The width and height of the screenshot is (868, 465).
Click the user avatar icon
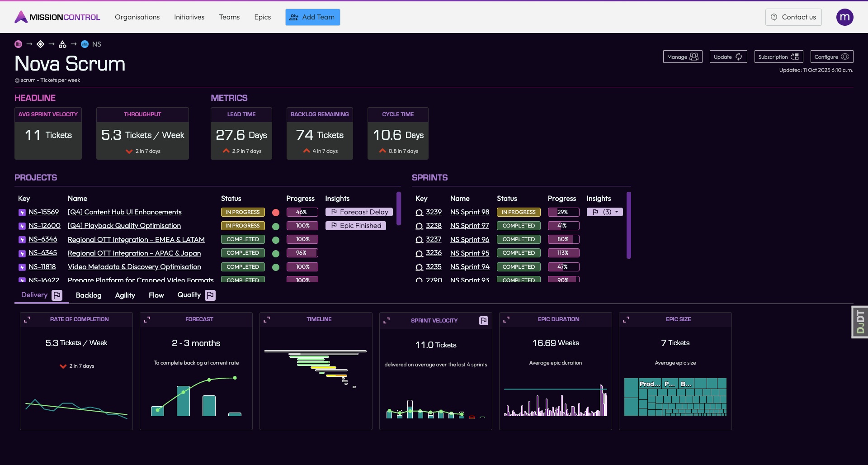pos(844,17)
